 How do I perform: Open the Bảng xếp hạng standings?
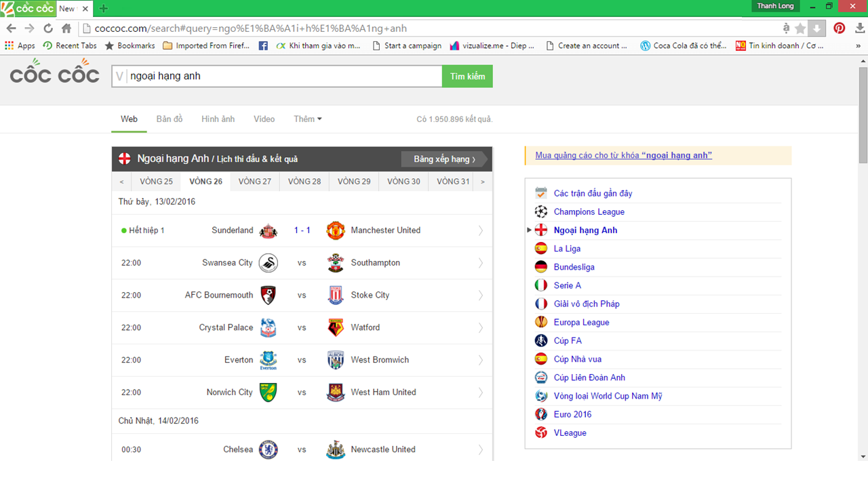pyautogui.click(x=444, y=159)
